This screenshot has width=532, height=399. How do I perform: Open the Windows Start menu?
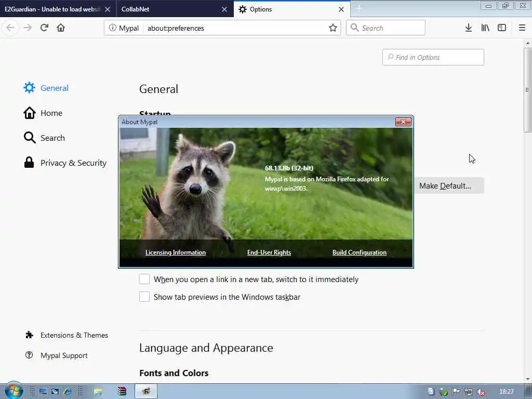point(14,391)
